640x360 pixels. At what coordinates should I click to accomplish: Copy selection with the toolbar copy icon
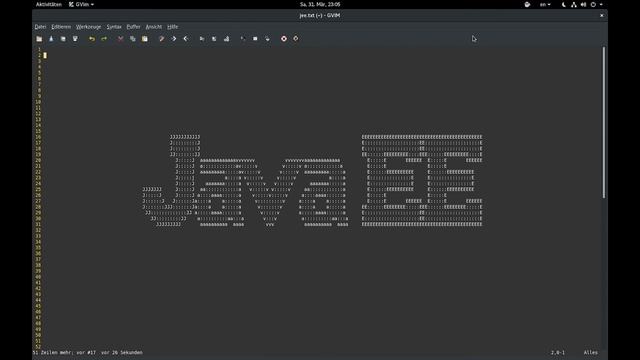tap(133, 39)
